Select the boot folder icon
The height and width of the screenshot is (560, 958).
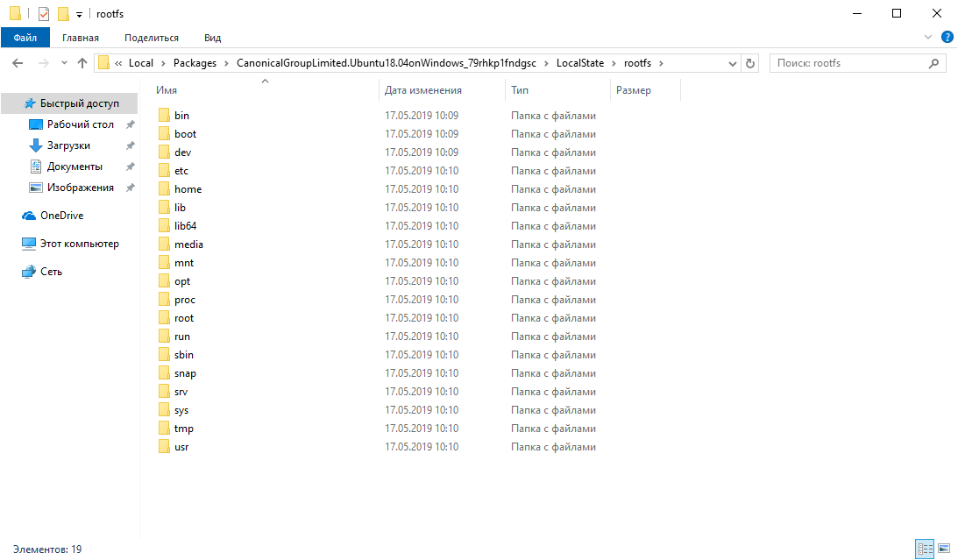coord(164,134)
